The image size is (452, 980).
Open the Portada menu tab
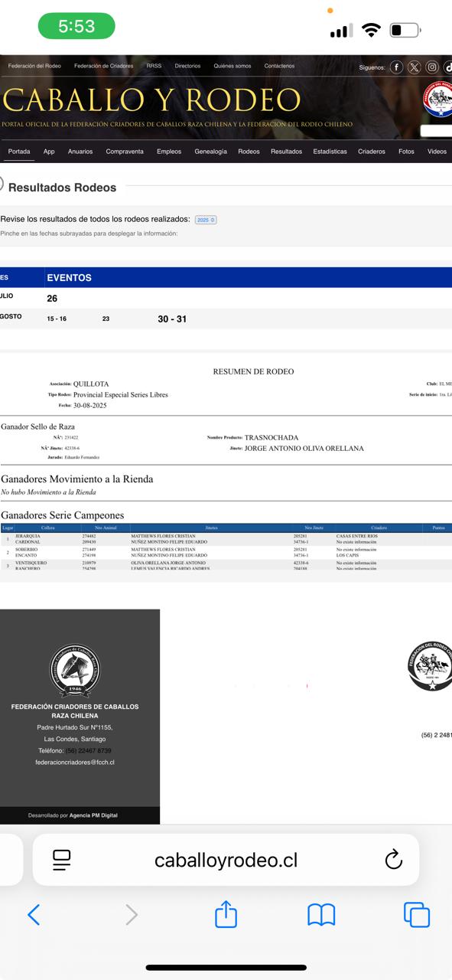pos(19,152)
